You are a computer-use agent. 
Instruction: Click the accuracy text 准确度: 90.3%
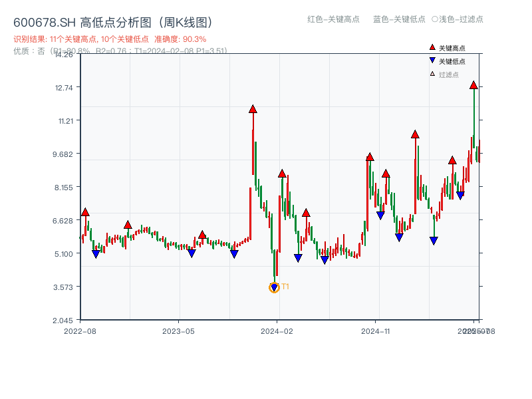(179, 39)
